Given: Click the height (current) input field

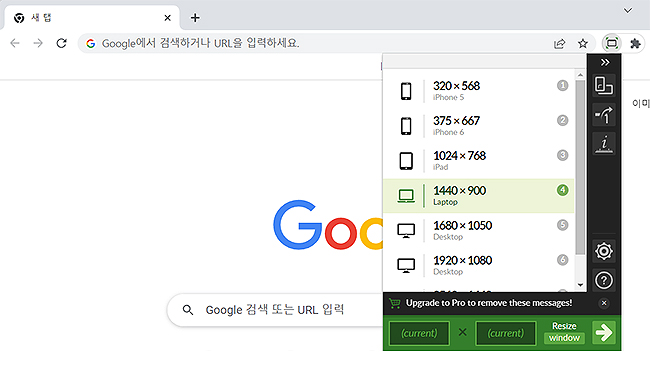Looking at the screenshot, I should 506,333.
